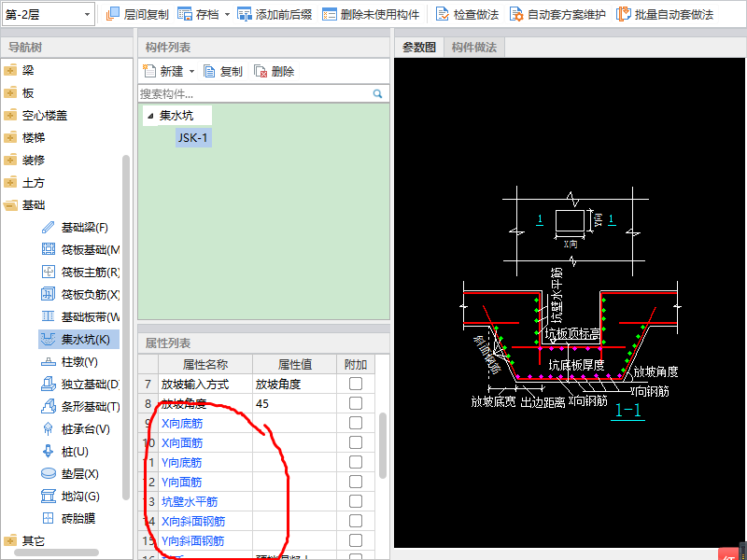Collapse the 集水坑 tree node
Viewport: 747px width, 560px height.
[x=150, y=116]
